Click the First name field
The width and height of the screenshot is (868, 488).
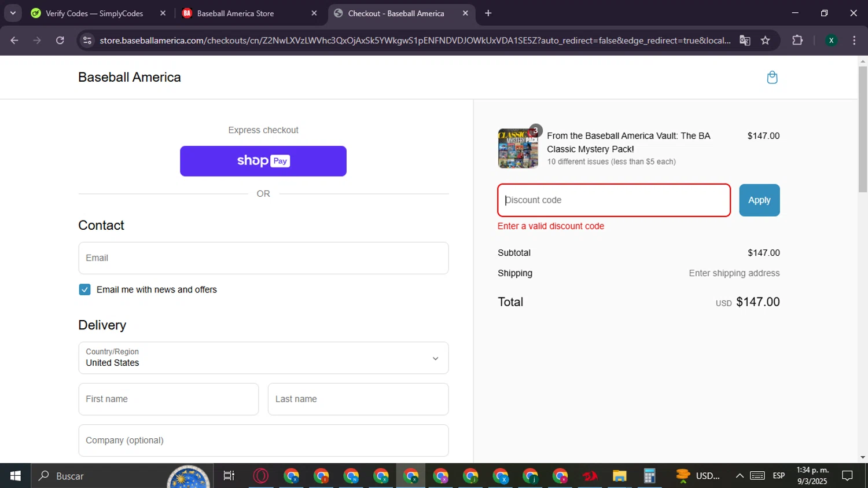pos(168,399)
